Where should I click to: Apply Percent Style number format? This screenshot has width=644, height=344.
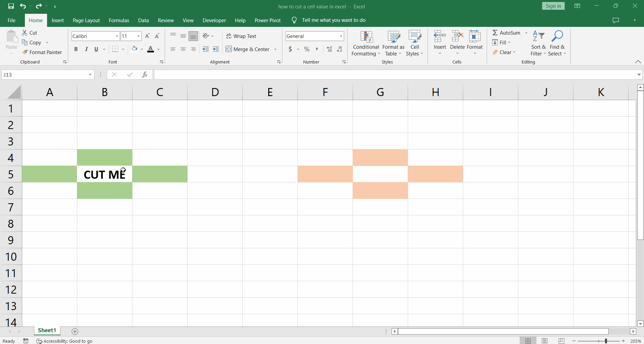tap(307, 49)
